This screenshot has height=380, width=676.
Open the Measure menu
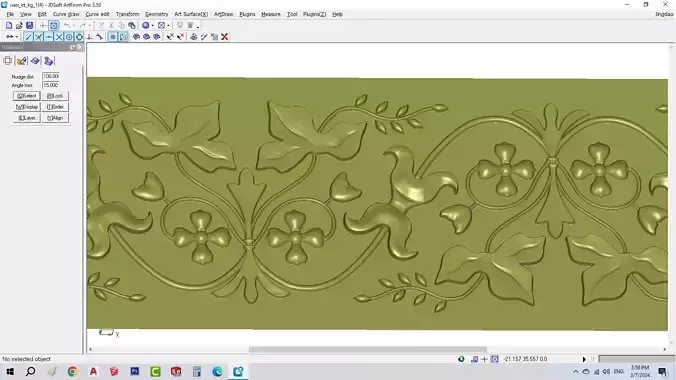(x=271, y=14)
